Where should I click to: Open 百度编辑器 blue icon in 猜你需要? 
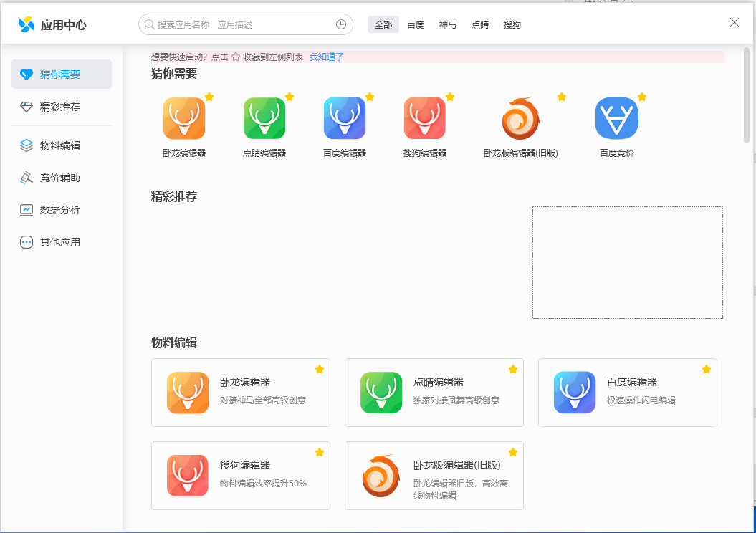click(344, 118)
